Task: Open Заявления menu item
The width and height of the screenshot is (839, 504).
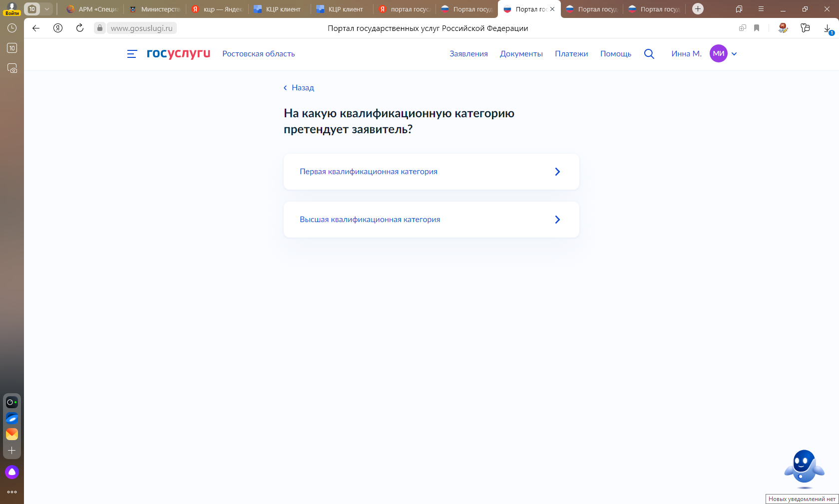Action: [468, 54]
